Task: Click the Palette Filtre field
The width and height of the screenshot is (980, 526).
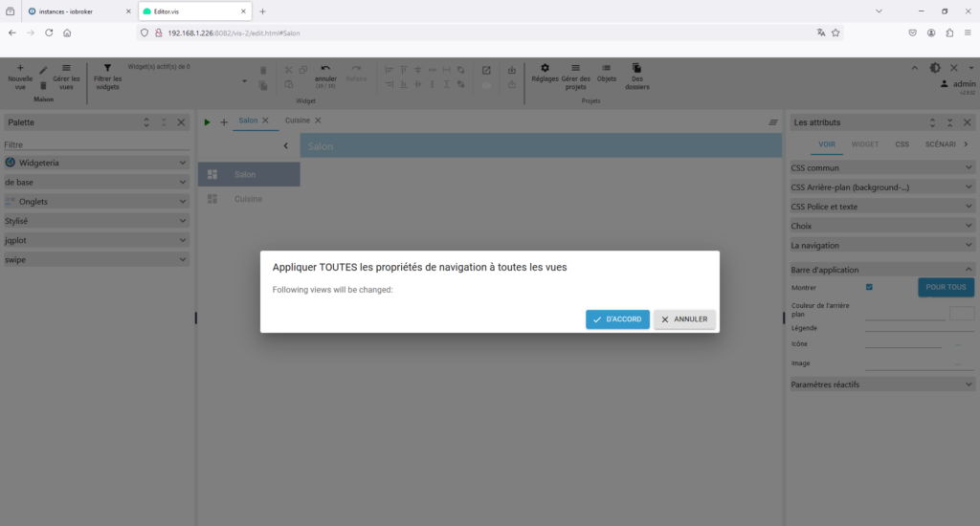Action: point(97,144)
